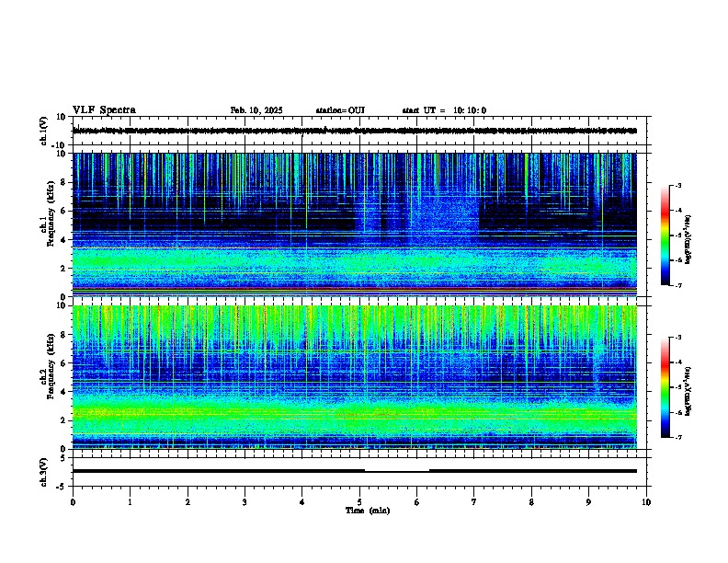Click the "VLF Spectra" plot title
Image resolution: width=728 pixels, height=563 pixels.
click(104, 109)
